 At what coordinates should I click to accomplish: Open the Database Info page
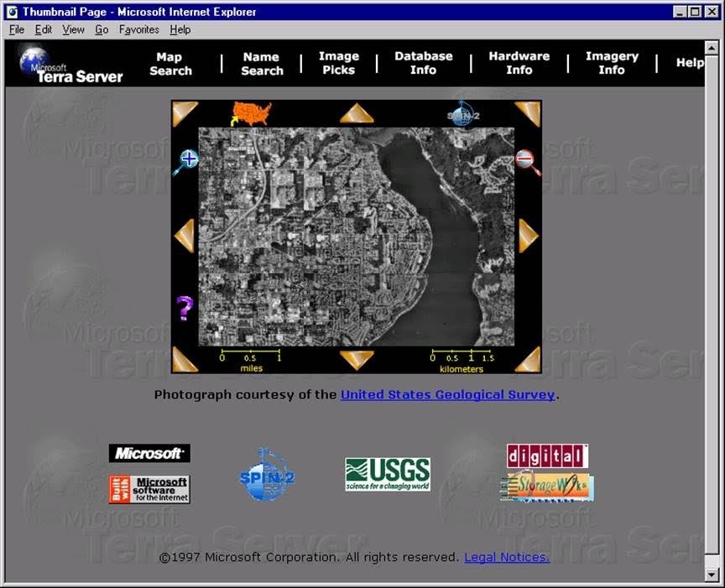[x=423, y=64]
